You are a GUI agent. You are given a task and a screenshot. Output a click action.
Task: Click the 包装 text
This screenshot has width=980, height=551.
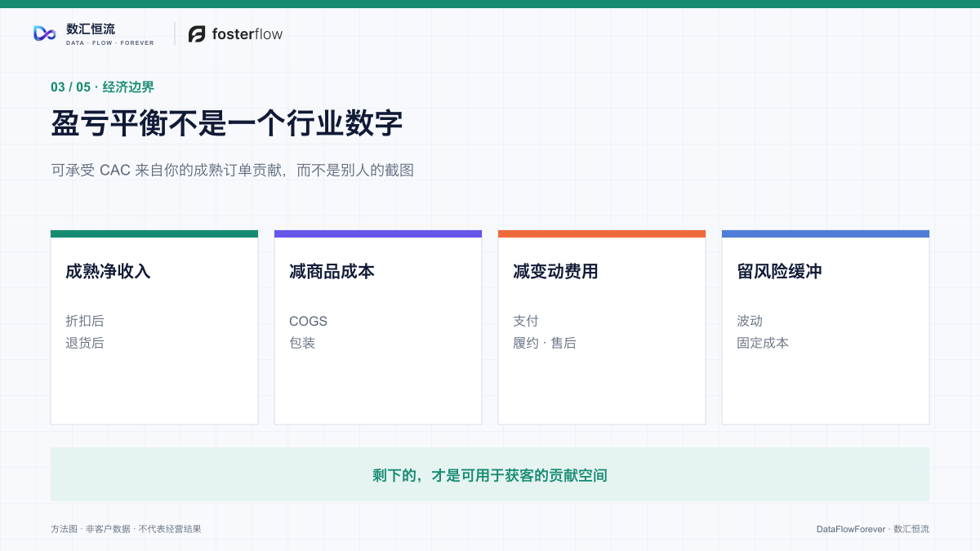click(x=302, y=343)
